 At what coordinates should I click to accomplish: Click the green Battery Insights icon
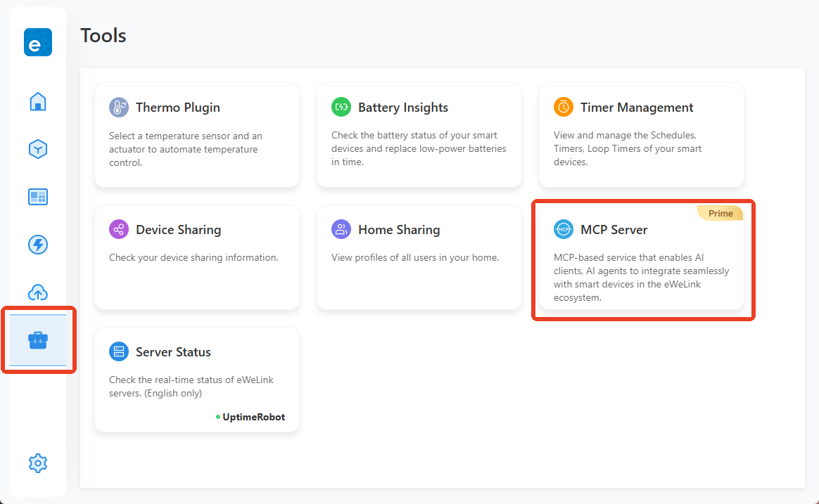[x=341, y=108]
